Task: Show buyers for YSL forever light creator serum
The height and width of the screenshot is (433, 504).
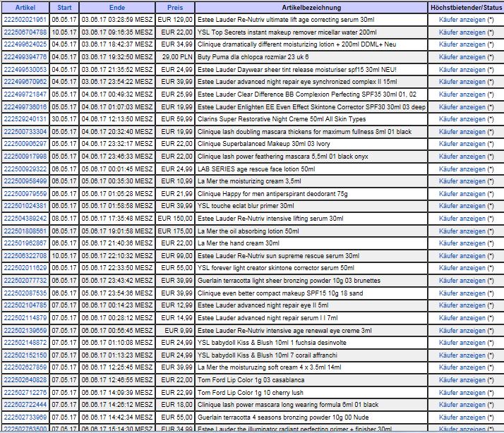Action: tap(462, 268)
